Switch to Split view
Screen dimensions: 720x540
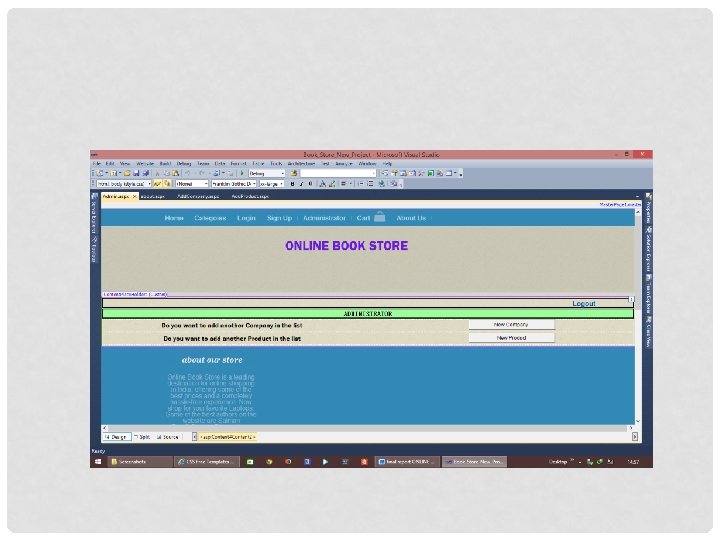point(142,437)
